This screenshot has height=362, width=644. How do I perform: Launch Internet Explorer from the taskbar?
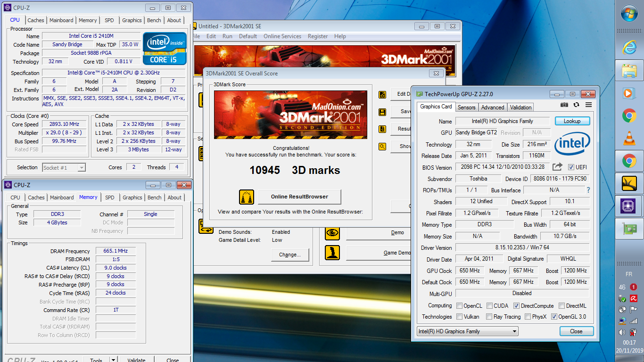[x=629, y=47]
